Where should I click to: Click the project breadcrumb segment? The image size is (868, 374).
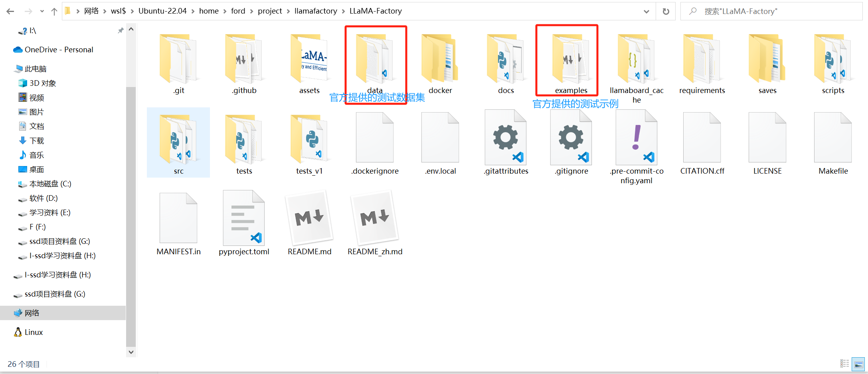tap(270, 11)
